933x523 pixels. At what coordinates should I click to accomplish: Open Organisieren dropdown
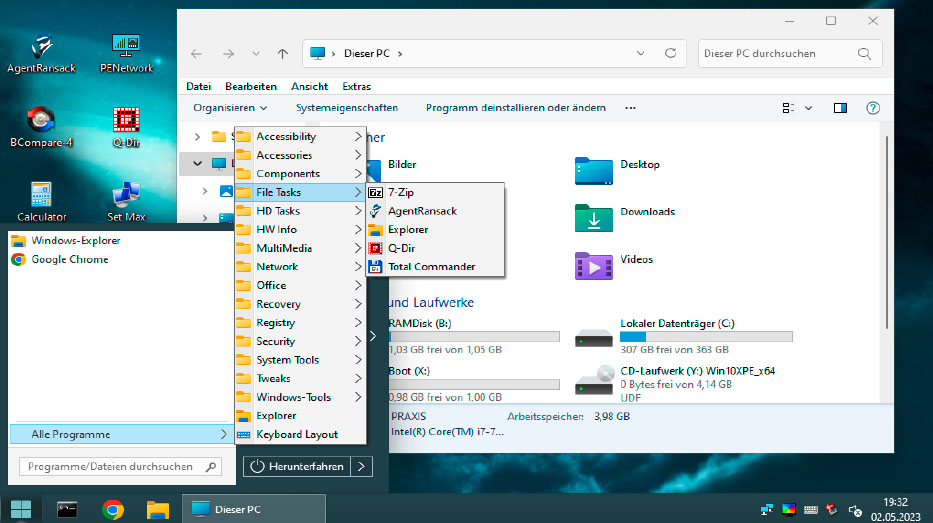230,108
